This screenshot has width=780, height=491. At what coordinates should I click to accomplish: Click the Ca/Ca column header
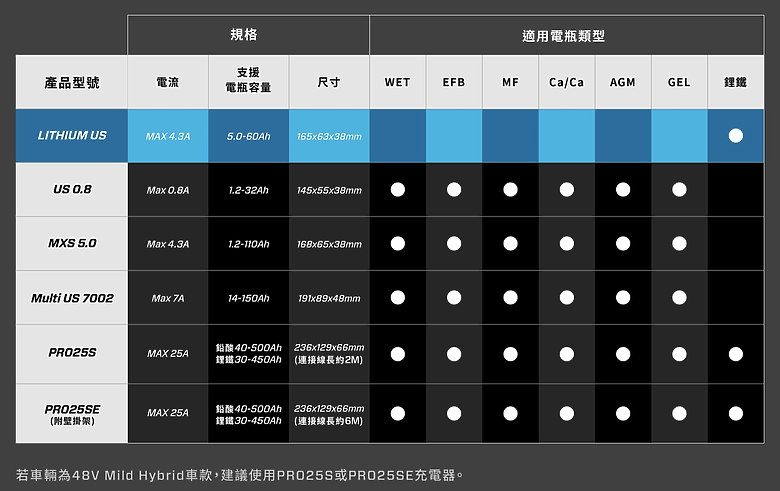(567, 82)
